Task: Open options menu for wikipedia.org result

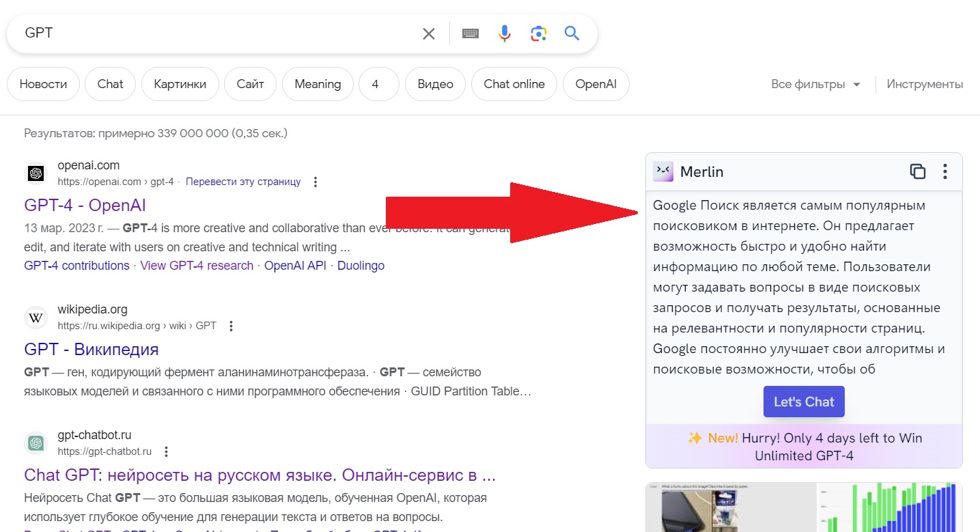Action: pos(231,326)
